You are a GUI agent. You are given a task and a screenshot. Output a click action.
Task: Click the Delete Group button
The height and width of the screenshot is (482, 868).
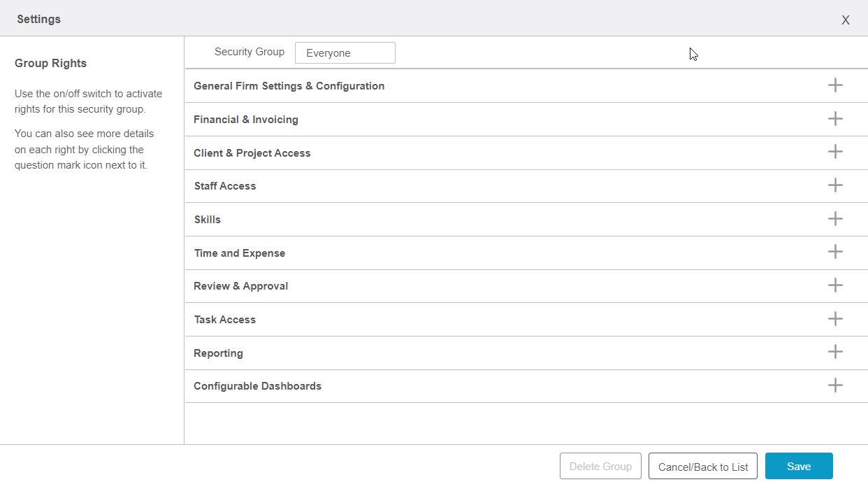(600, 467)
